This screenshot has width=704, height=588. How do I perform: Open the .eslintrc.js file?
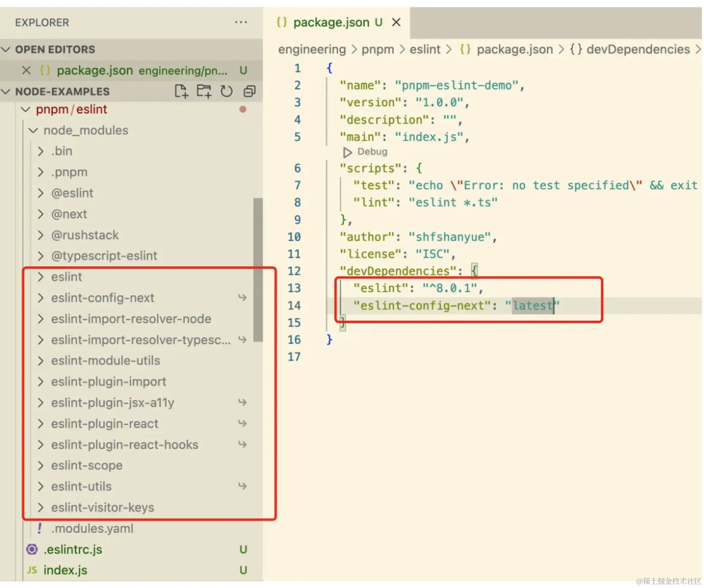(73, 550)
